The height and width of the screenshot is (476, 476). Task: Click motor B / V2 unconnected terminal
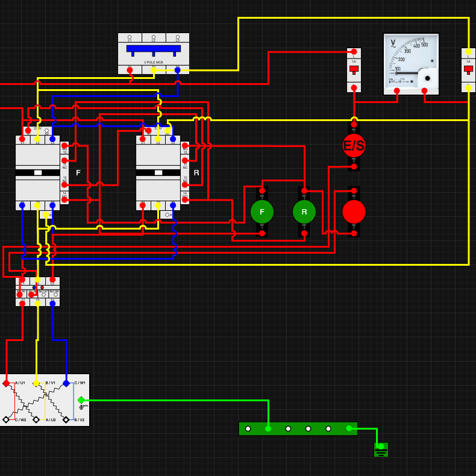coord(66,420)
